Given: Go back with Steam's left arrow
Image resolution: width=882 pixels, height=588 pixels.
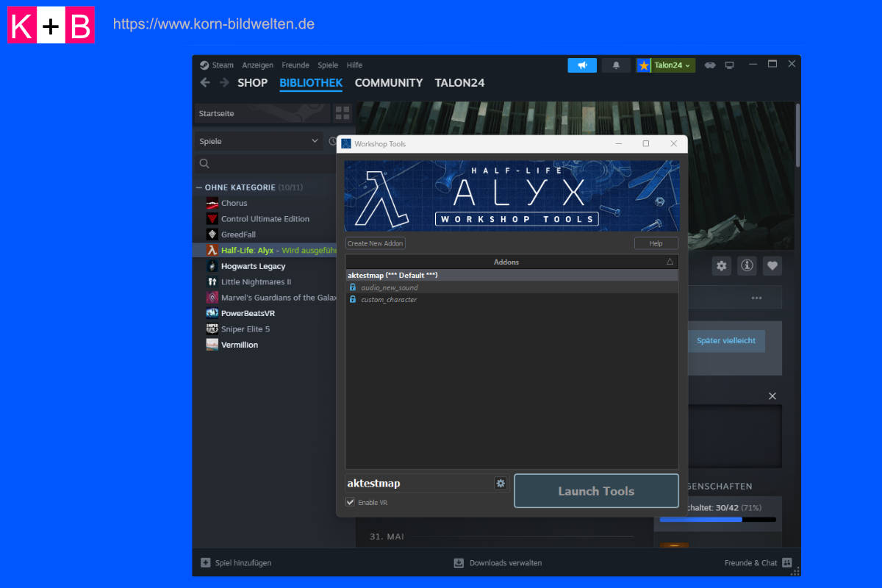Looking at the screenshot, I should (205, 82).
